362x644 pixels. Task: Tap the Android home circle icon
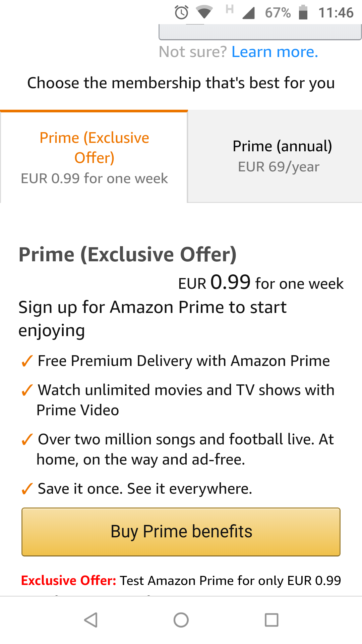(181, 620)
